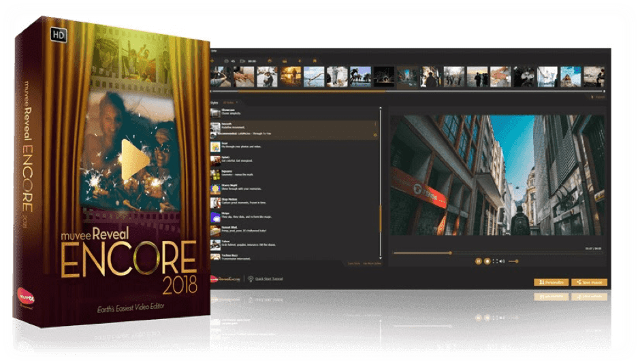The height and width of the screenshot is (364, 640).
Task: Select the Stripe style
Action: [x=294, y=216]
